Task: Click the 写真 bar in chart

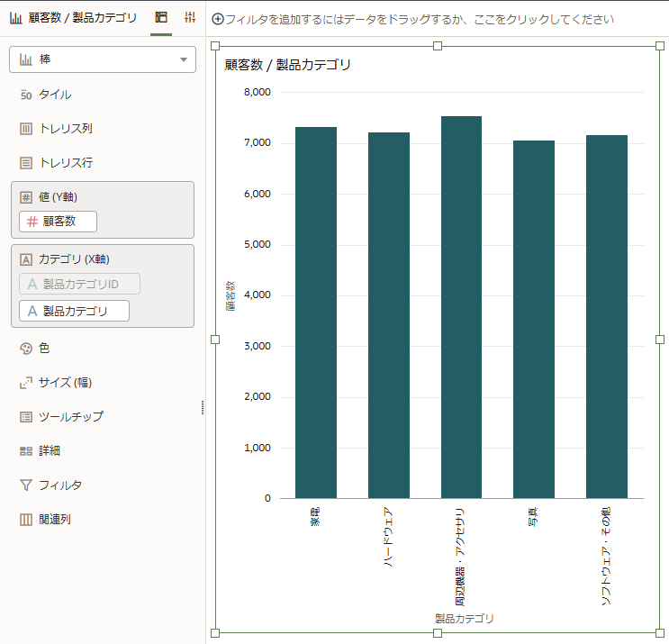Action: [534, 319]
